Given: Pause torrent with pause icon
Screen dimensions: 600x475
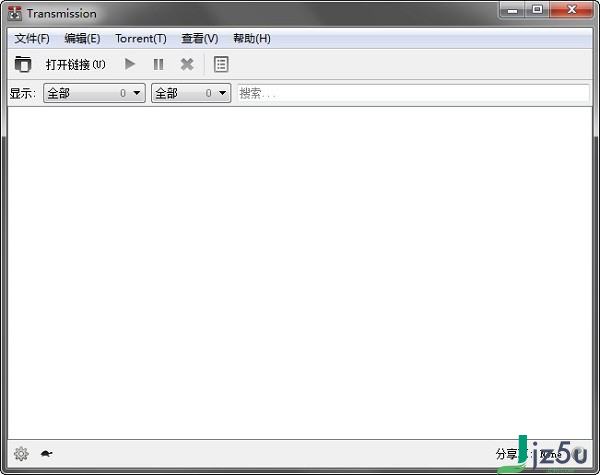Looking at the screenshot, I should pos(158,64).
